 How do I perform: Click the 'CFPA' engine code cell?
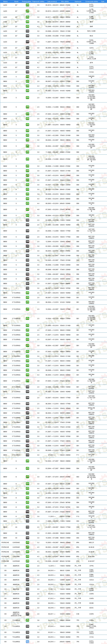click(x=91, y=566)
